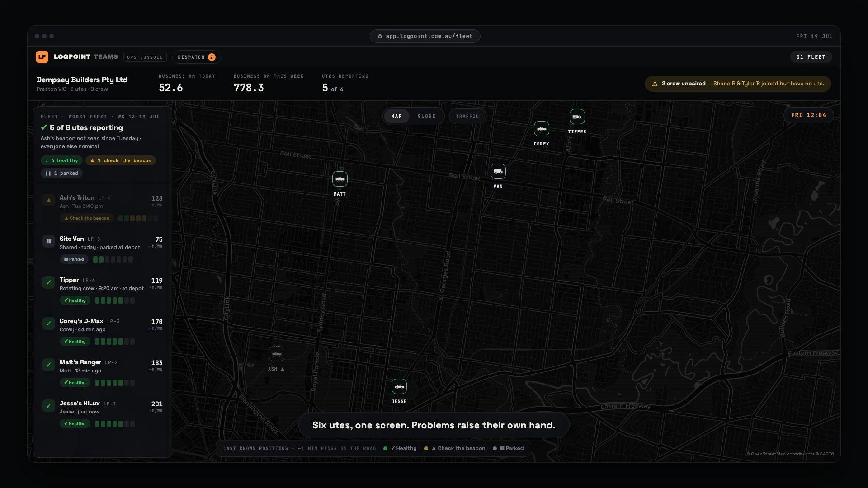Click the Van marker on the map
The height and width of the screenshot is (488, 868).
point(498,171)
